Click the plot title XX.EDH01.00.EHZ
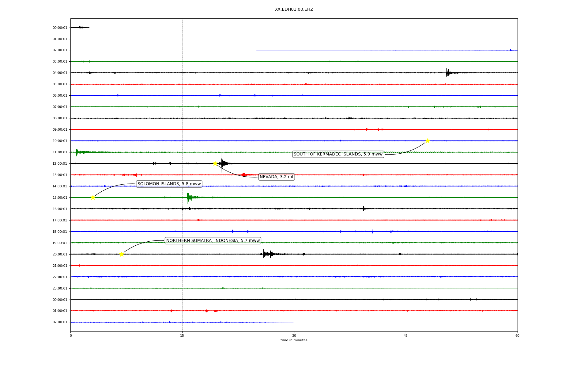 (294, 10)
